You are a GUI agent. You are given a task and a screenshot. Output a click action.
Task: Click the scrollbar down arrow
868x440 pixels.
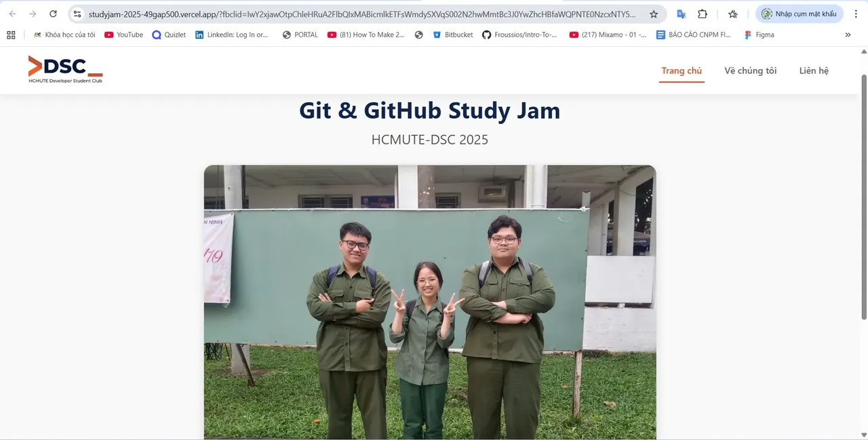click(x=863, y=435)
